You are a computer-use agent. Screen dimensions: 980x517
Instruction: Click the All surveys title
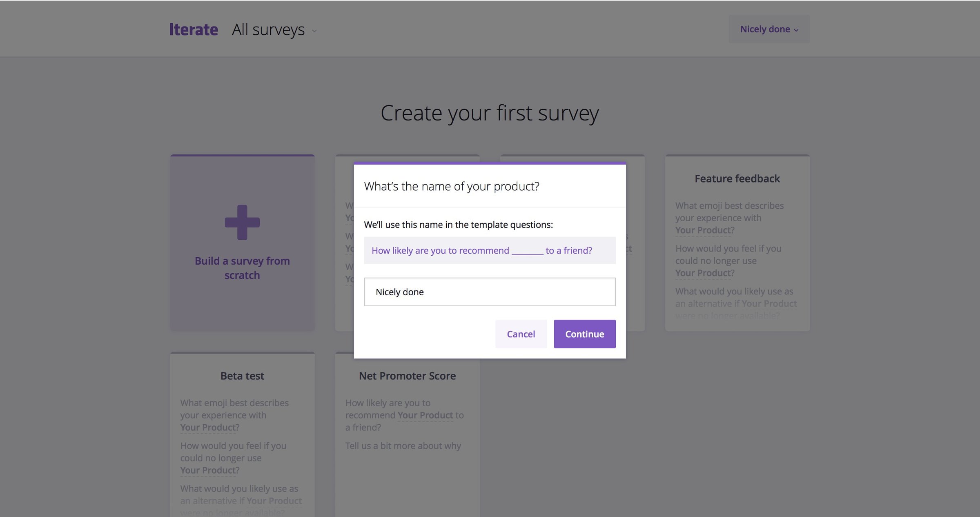268,30
